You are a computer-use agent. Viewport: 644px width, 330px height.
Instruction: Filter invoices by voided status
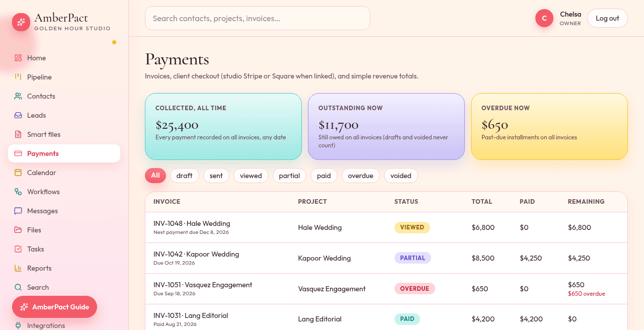click(x=401, y=176)
